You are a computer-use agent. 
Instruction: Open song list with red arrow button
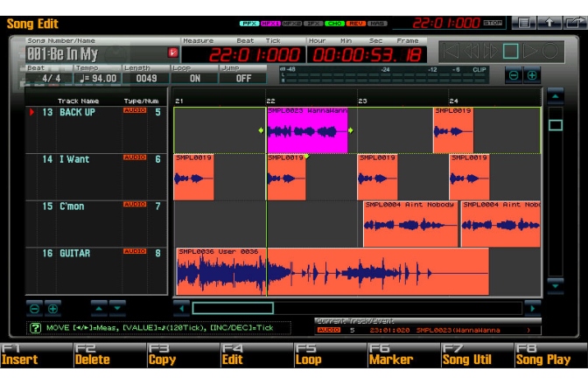click(x=171, y=52)
